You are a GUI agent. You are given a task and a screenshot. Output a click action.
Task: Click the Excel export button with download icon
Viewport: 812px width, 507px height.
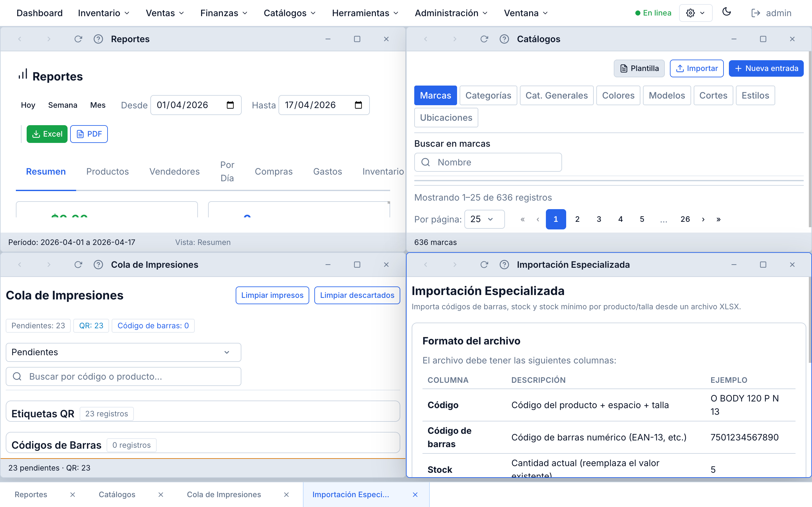tap(47, 134)
